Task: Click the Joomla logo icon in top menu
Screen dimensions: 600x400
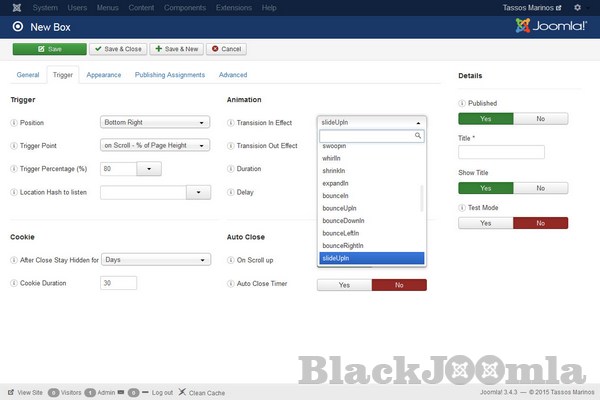Action: (9, 8)
